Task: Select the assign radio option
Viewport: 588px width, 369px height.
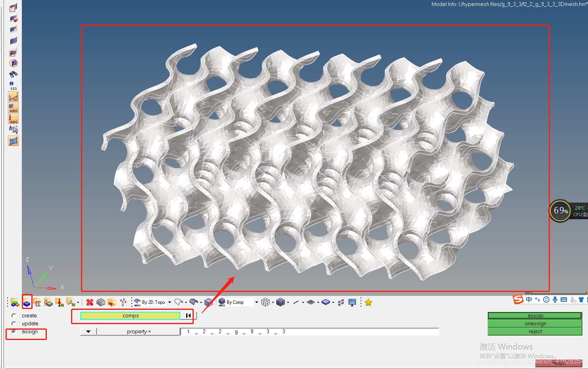Action: [14, 332]
